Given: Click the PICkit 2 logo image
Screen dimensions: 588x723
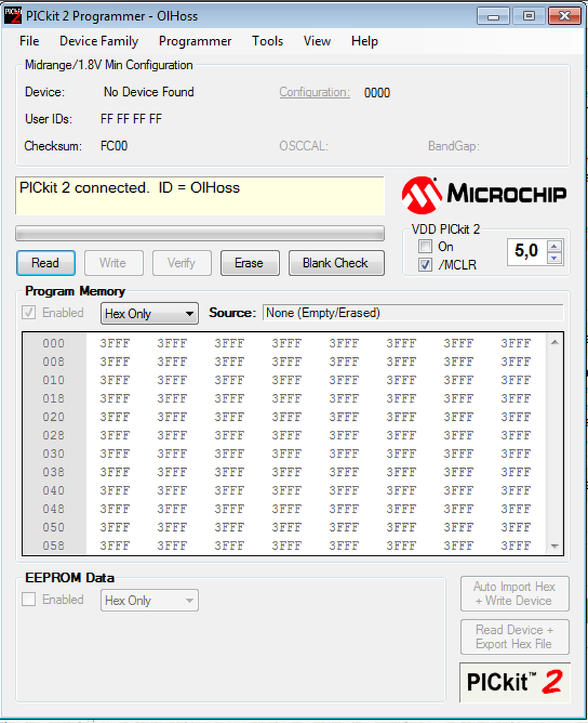Looking at the screenshot, I should pos(515,682).
